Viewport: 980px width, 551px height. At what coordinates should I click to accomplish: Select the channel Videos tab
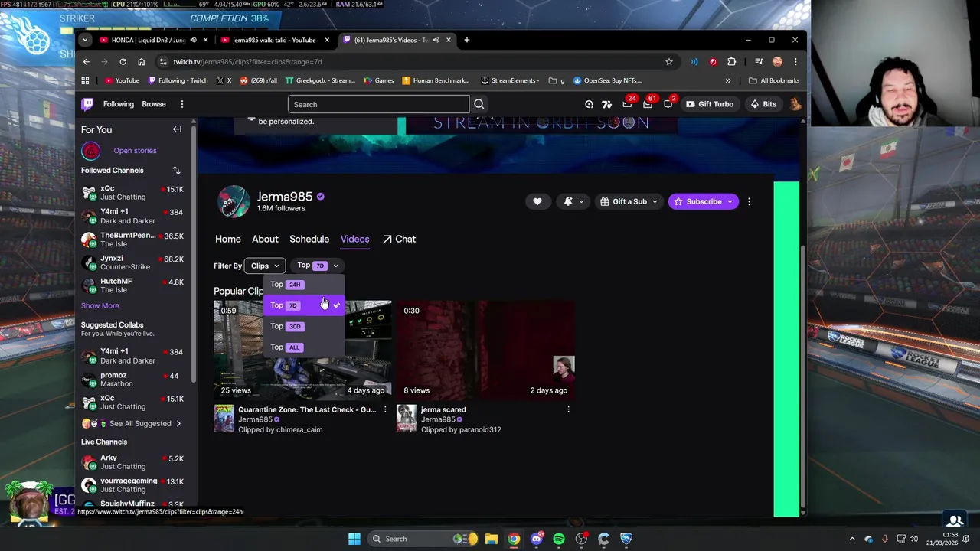tap(354, 239)
